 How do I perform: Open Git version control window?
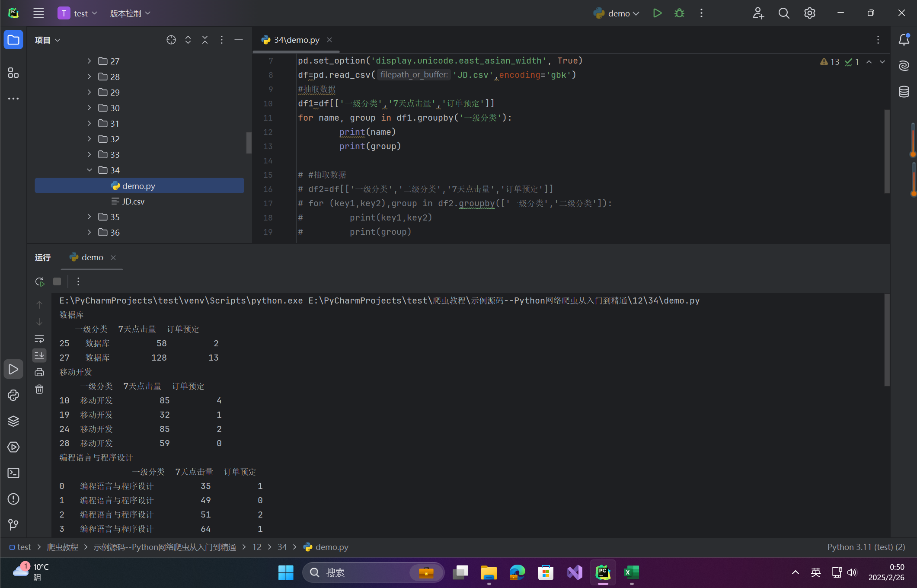[x=13, y=525]
